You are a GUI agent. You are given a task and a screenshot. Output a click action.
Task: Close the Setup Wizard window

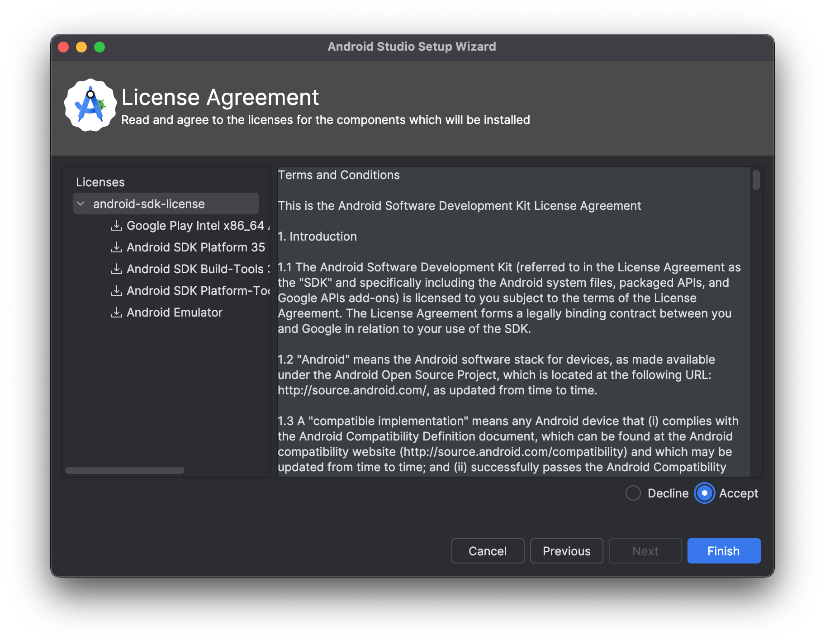(x=63, y=47)
